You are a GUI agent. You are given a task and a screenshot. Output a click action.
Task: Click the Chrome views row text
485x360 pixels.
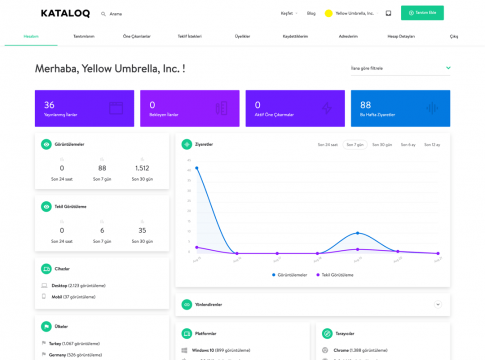click(360, 350)
